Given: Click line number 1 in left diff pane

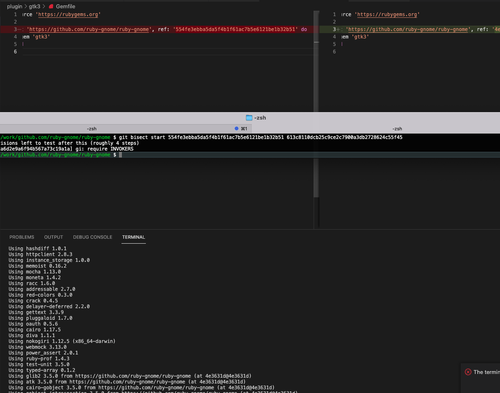Looking at the screenshot, I should (15, 14).
